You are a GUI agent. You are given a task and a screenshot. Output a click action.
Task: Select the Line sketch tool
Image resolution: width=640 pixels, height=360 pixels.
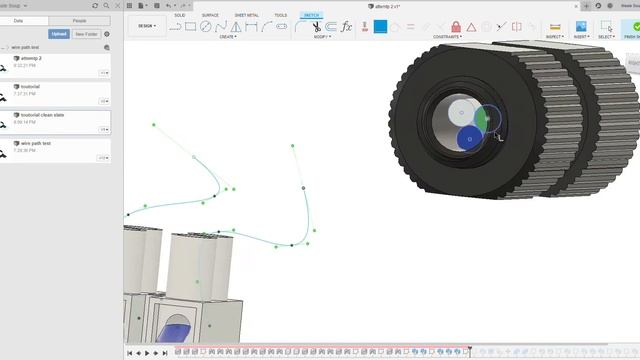(176, 27)
